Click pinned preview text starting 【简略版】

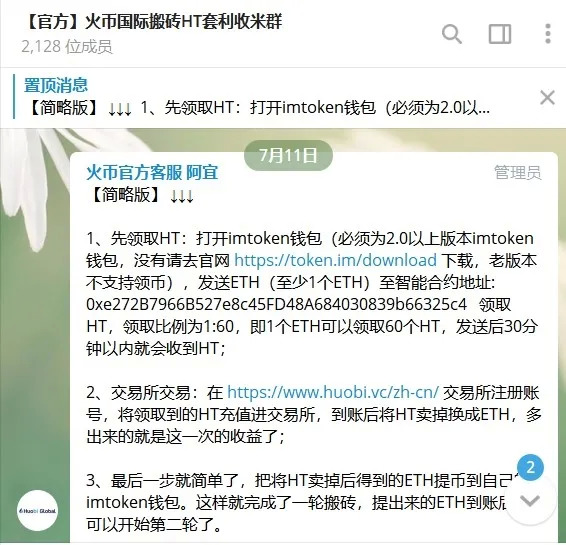tap(258, 108)
